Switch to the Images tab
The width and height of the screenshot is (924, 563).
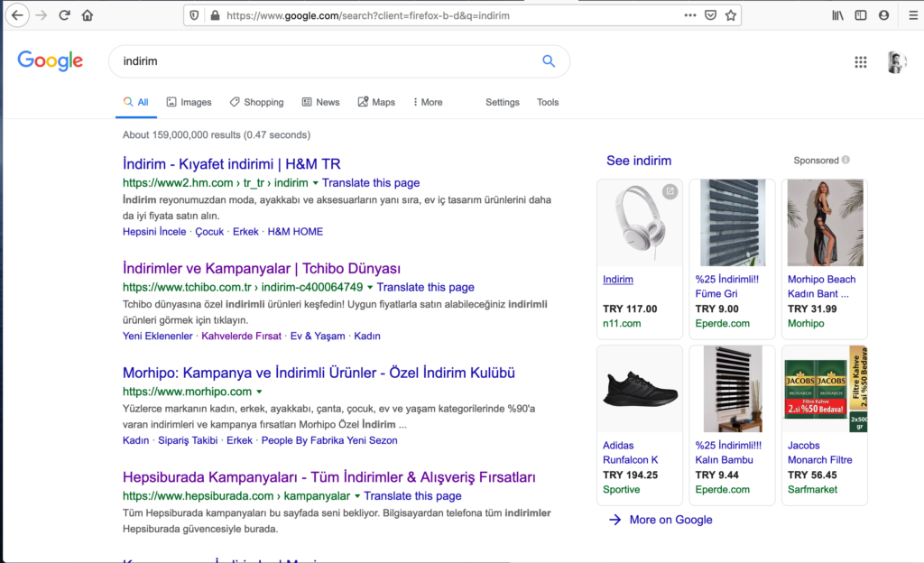click(x=189, y=102)
